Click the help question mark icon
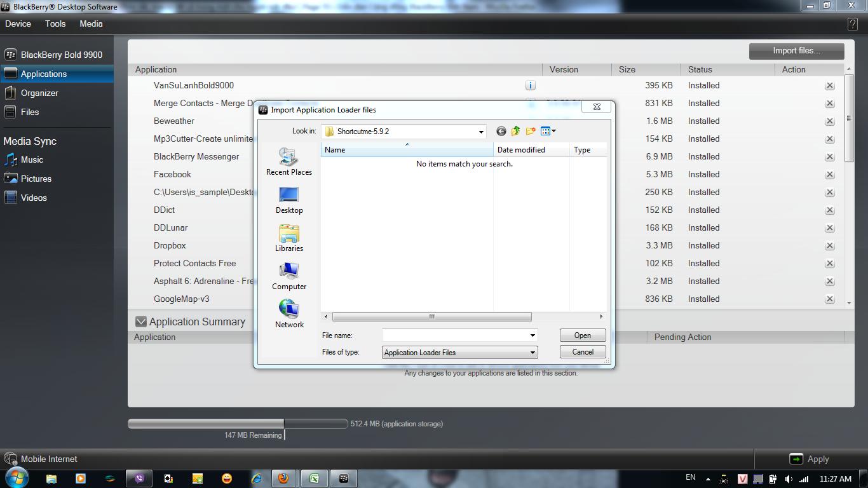The image size is (868, 488). click(x=852, y=24)
